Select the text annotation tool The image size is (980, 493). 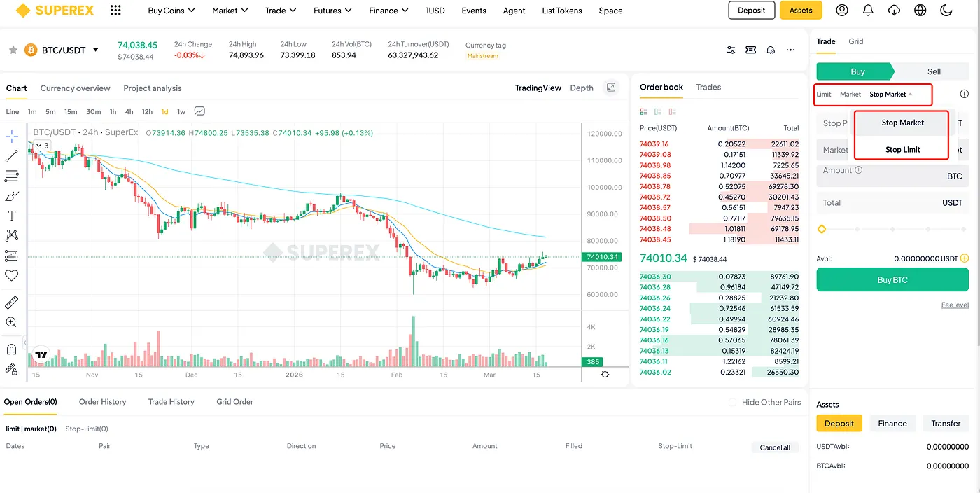(11, 216)
